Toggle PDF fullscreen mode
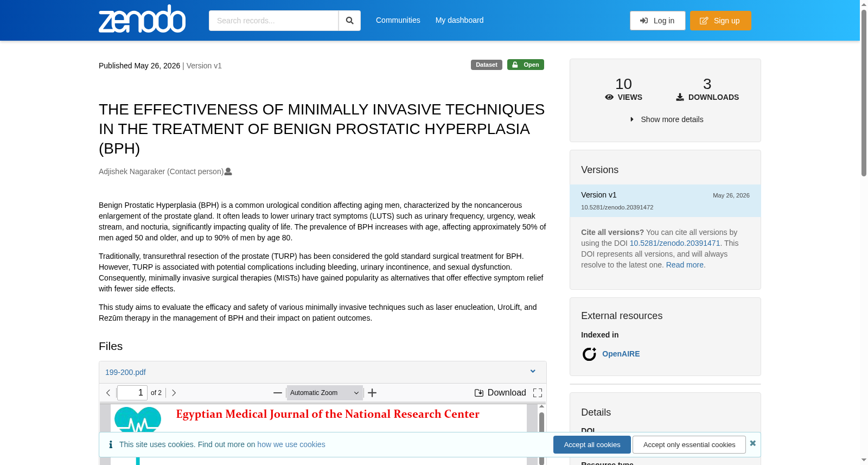868x465 pixels. (x=538, y=393)
